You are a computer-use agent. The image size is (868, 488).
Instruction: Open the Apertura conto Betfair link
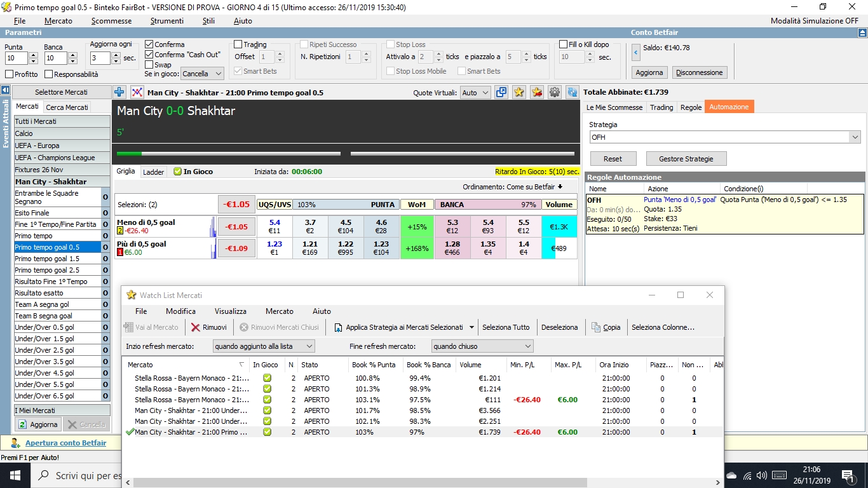pyautogui.click(x=65, y=443)
